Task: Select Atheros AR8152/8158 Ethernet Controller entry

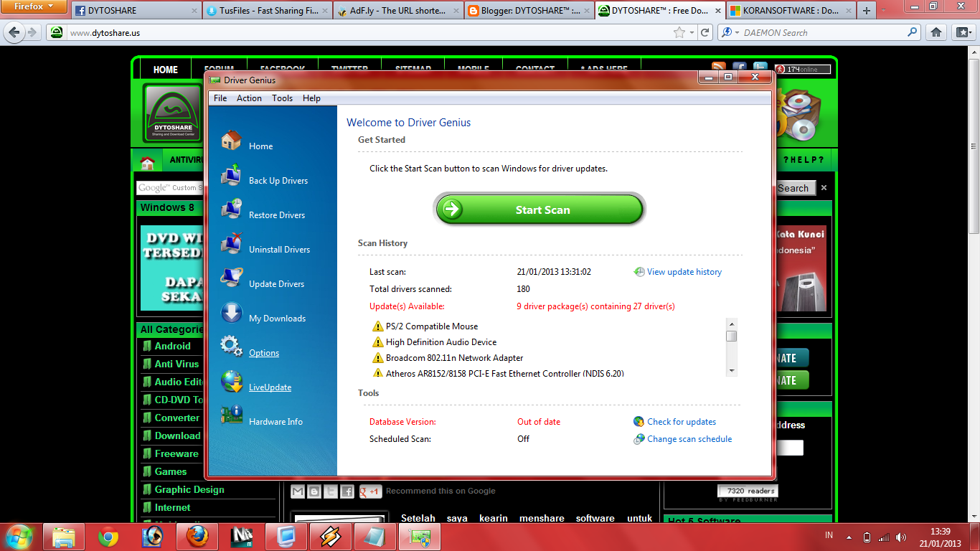Action: [505, 374]
